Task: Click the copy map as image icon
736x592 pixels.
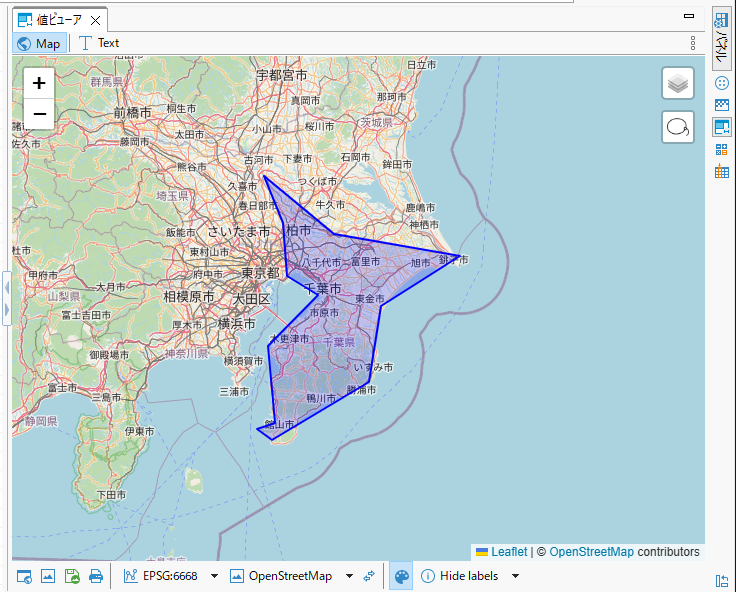Action: (48, 576)
